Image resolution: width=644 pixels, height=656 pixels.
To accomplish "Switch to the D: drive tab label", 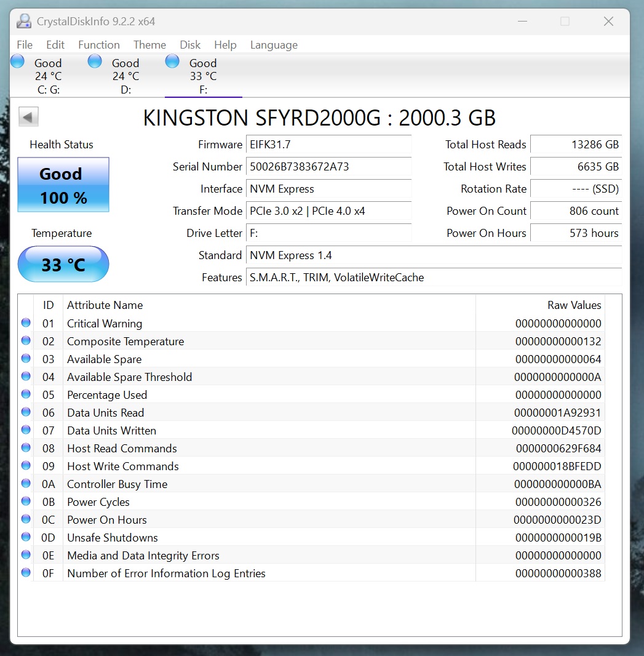I will [x=126, y=89].
